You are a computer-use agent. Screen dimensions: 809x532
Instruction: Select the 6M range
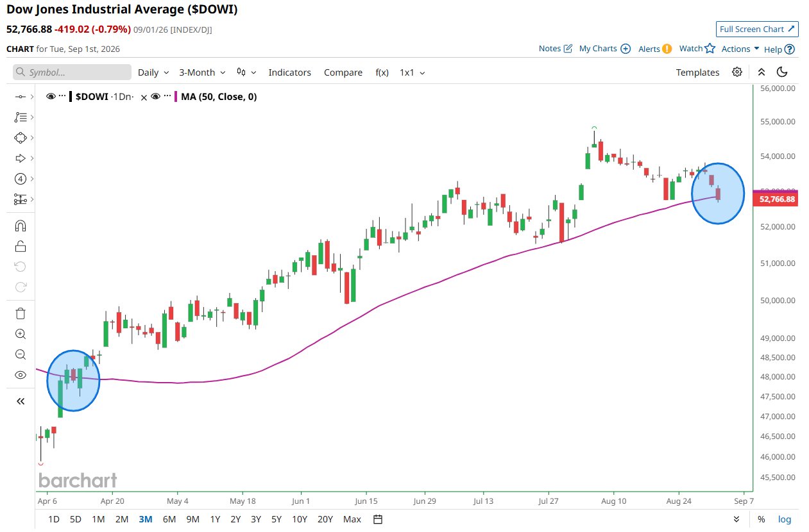coord(169,519)
